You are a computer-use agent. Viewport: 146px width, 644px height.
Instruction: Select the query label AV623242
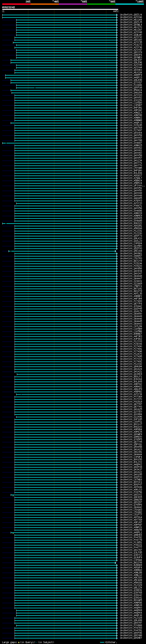click(x=8, y=8)
